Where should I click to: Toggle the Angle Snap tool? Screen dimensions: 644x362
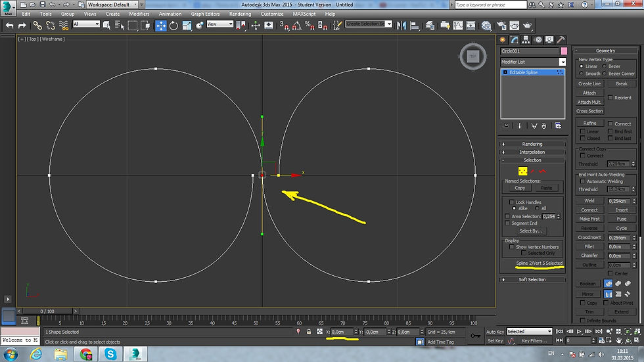pos(297,26)
